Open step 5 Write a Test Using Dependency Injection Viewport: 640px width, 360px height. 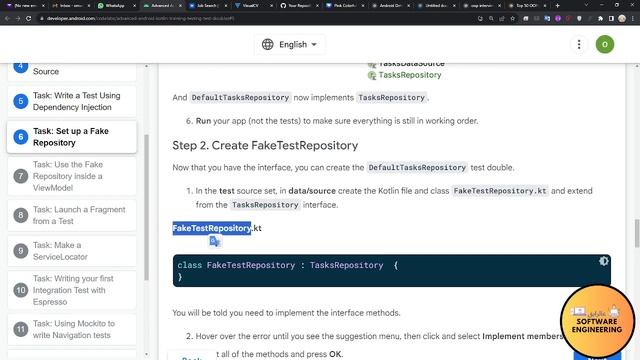[x=72, y=101]
